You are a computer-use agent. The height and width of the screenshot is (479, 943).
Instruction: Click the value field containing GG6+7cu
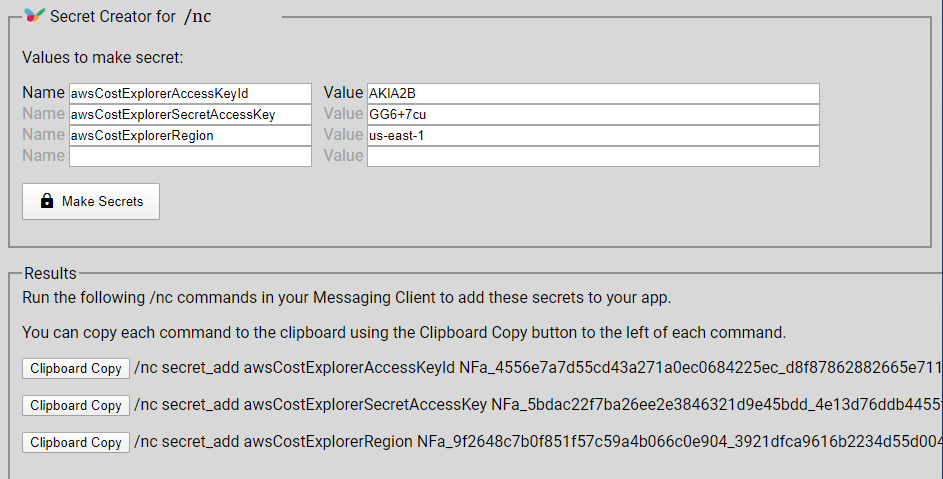point(593,114)
